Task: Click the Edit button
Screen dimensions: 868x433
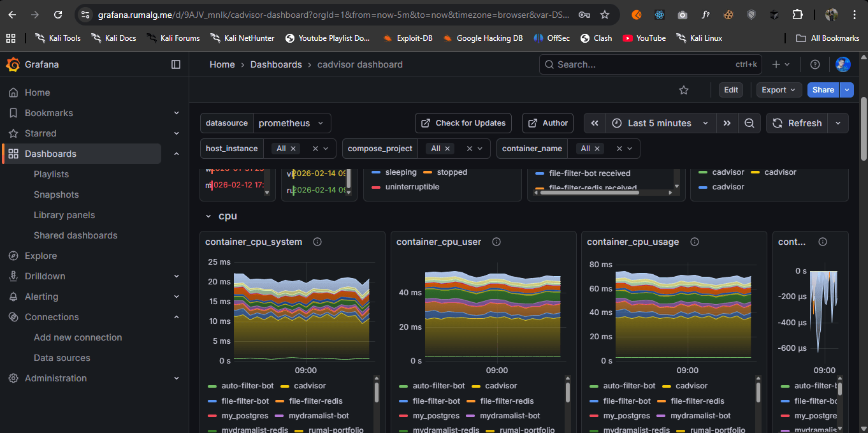Action: point(730,89)
